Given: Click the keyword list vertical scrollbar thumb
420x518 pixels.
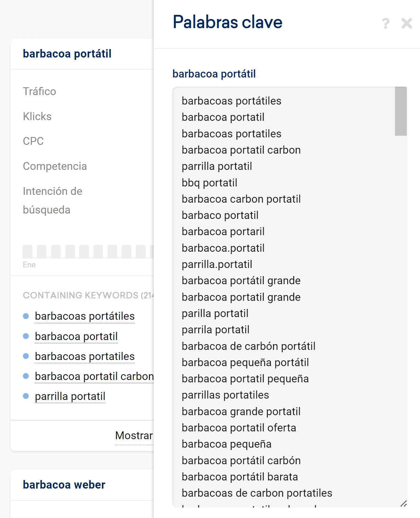Looking at the screenshot, I should [401, 111].
